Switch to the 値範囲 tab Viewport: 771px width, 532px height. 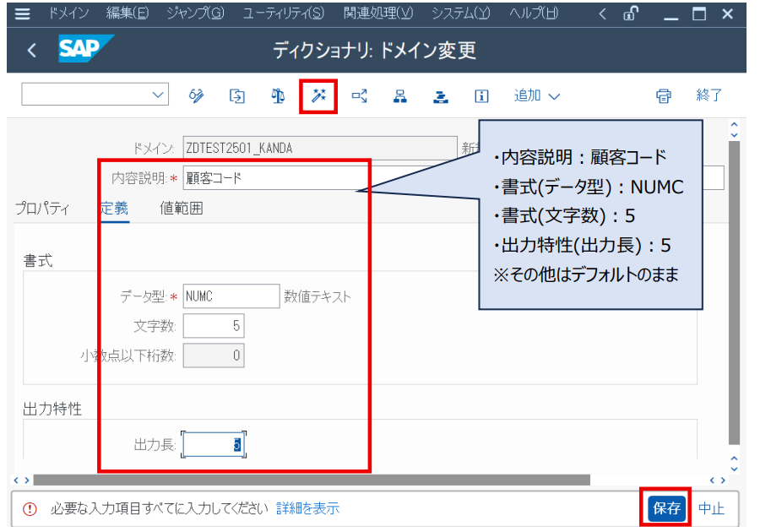tap(182, 209)
